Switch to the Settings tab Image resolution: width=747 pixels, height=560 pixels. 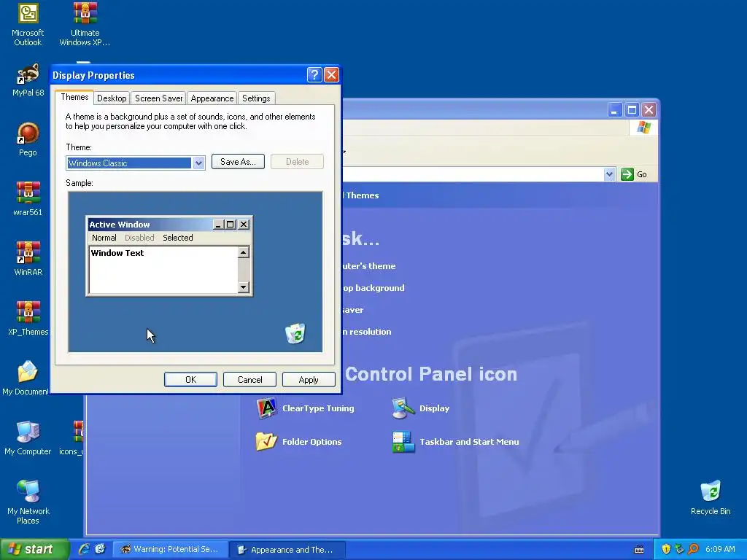pyautogui.click(x=256, y=98)
